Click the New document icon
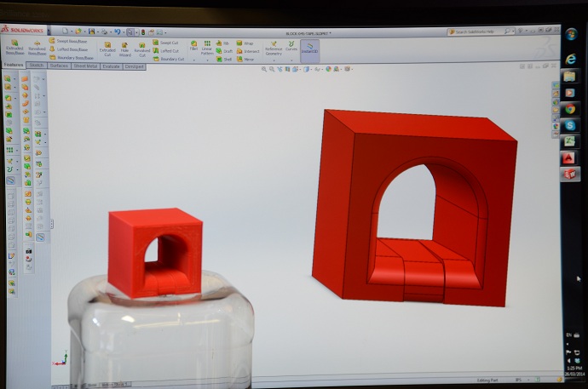Image resolution: width=588 pixels, height=389 pixels. pyautogui.click(x=66, y=31)
